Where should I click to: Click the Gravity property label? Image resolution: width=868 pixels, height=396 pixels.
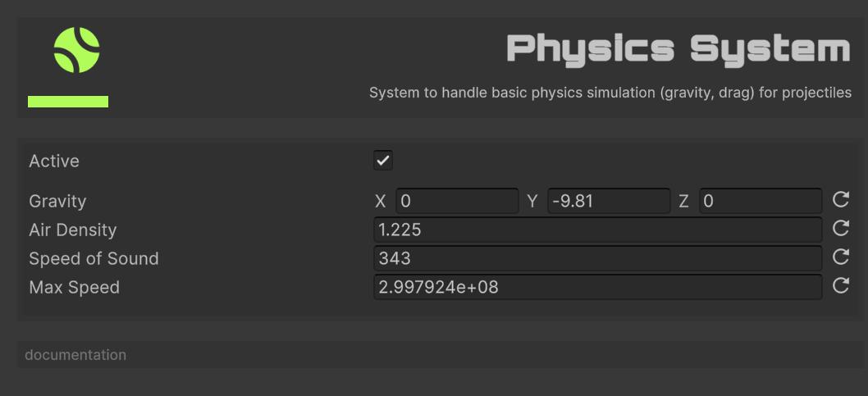pyautogui.click(x=57, y=202)
